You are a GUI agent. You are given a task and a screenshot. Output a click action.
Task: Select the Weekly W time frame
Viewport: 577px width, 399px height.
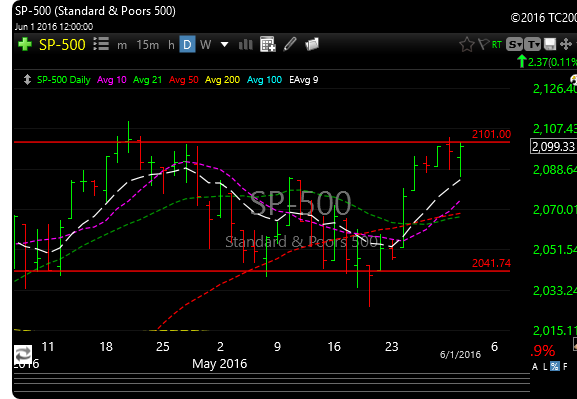(x=205, y=45)
